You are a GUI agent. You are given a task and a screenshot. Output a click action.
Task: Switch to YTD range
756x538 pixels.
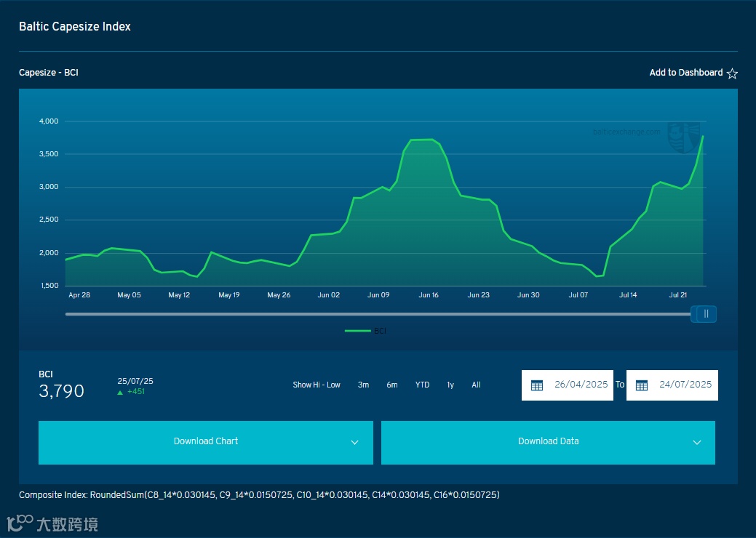click(x=422, y=385)
